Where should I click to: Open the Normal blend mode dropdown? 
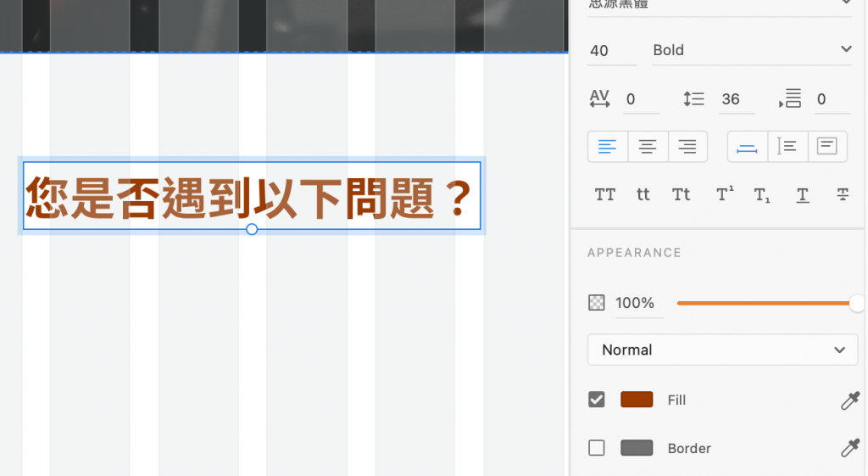tap(722, 350)
